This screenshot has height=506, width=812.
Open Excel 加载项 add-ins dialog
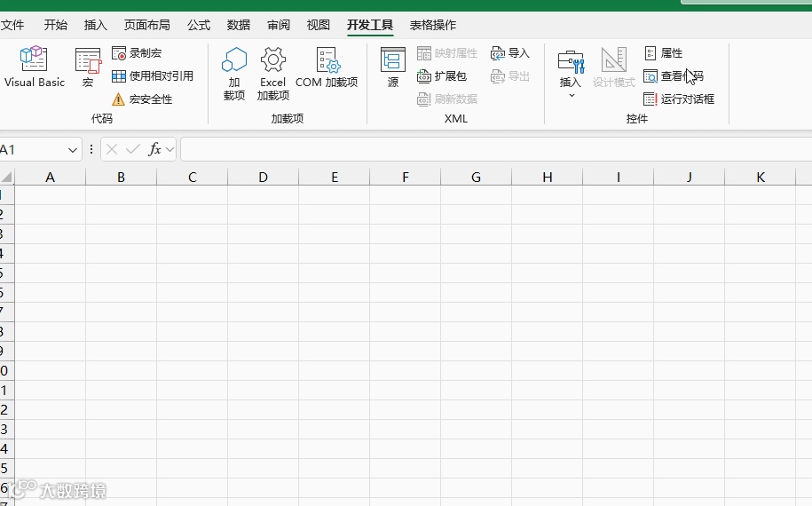tap(273, 73)
